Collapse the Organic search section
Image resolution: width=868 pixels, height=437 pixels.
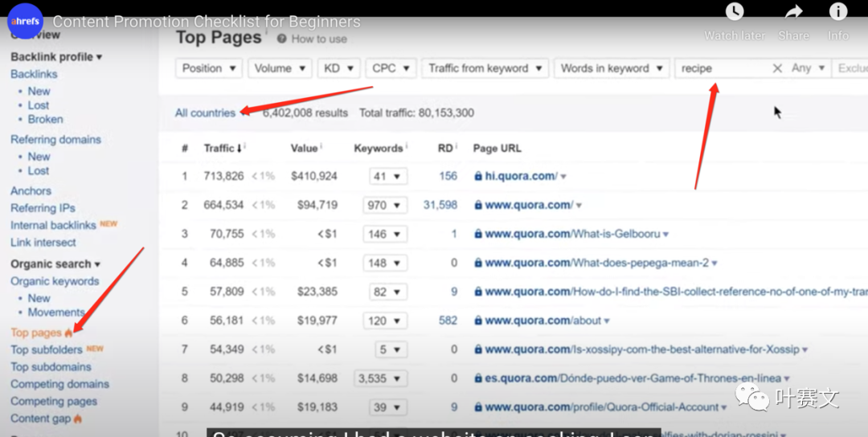pos(55,263)
